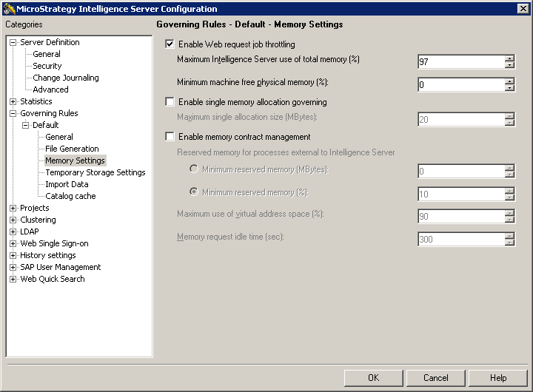Open the Security category
The height and width of the screenshot is (392, 533).
pos(47,66)
